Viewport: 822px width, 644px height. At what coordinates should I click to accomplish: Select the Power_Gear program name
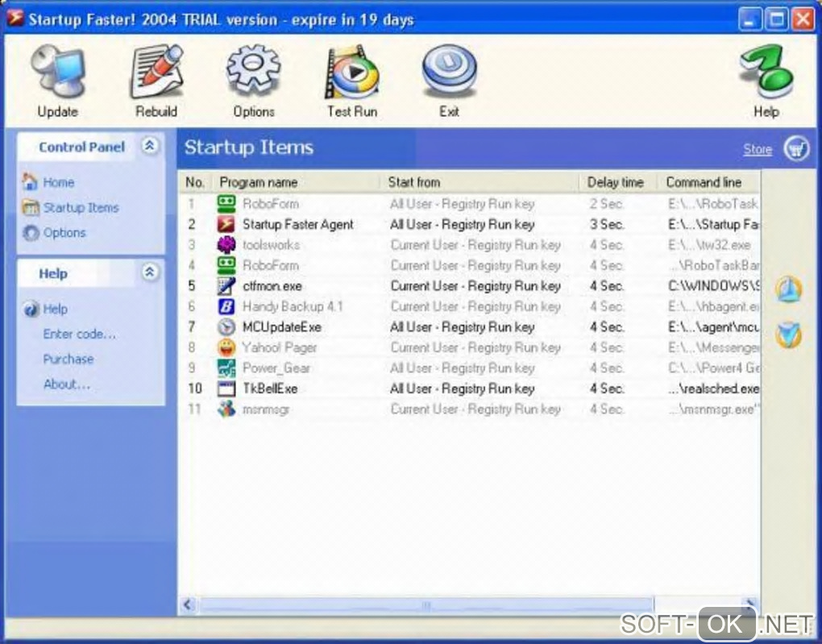(x=276, y=368)
